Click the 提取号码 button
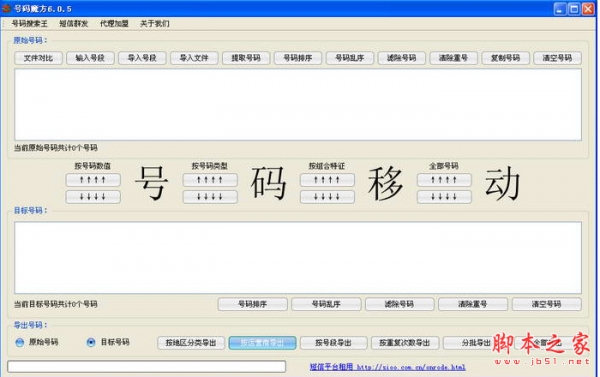 tap(246, 58)
